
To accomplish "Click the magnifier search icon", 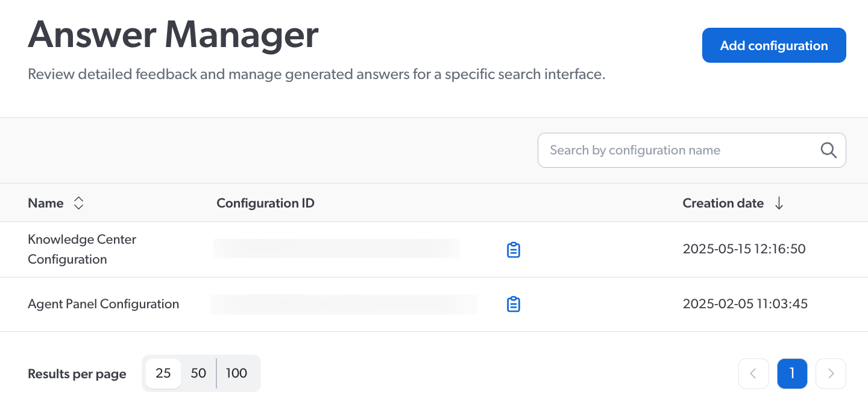I will pos(829,150).
